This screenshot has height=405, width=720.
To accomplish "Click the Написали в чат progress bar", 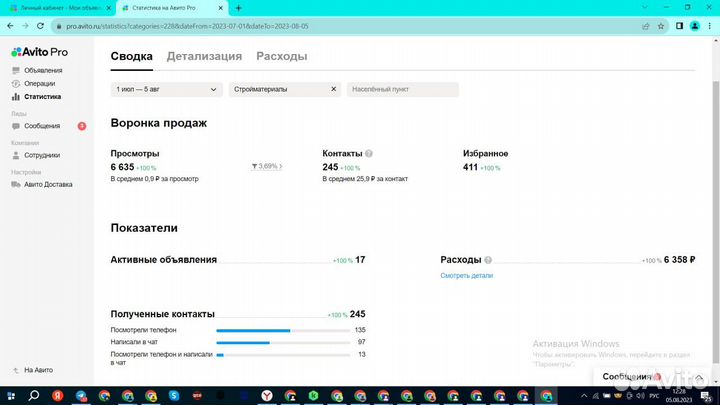I will pyautogui.click(x=283, y=342).
